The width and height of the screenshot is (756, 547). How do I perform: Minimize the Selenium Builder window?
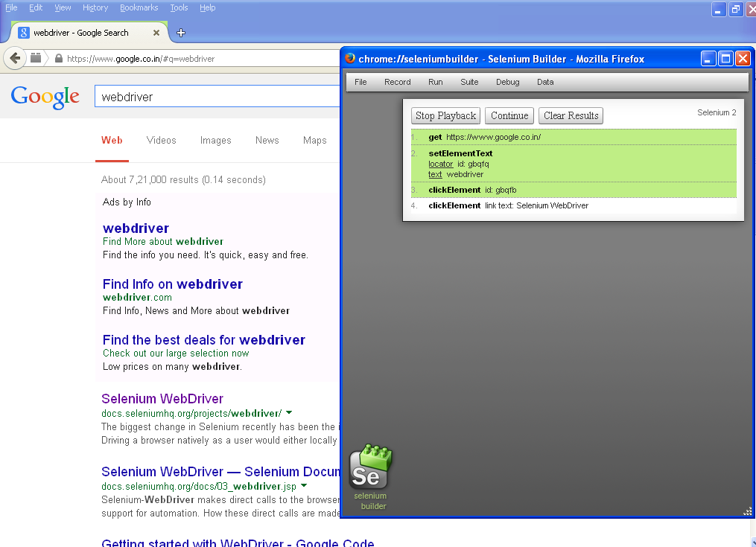point(708,59)
